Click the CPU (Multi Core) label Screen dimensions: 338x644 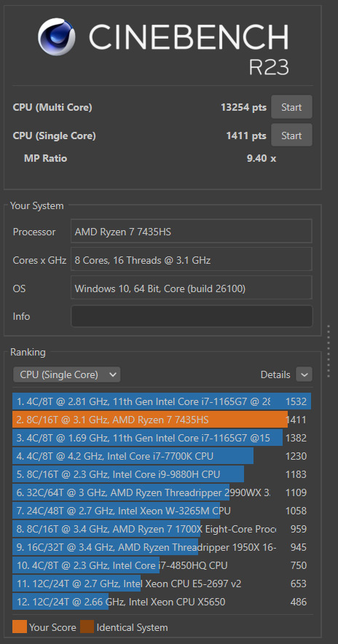point(52,108)
